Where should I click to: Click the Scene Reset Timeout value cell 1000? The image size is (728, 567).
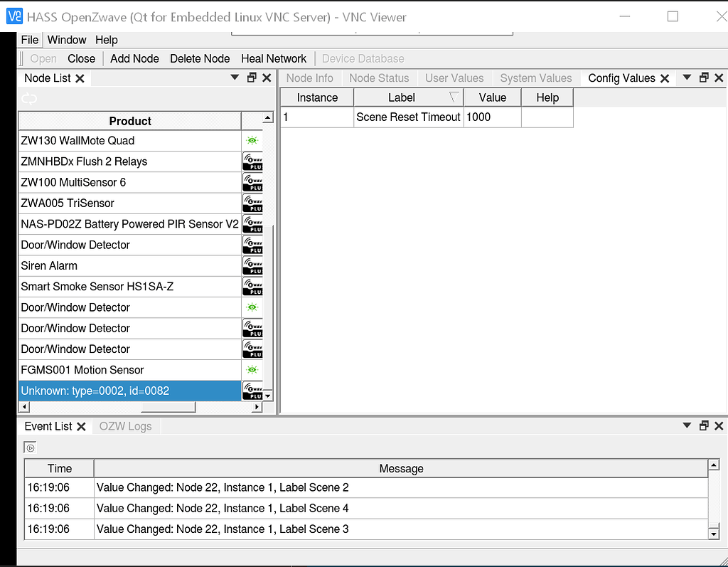(x=492, y=117)
